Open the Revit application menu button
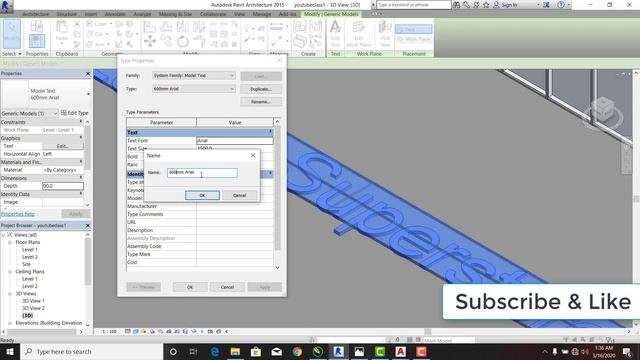 pyautogui.click(x=7, y=6)
